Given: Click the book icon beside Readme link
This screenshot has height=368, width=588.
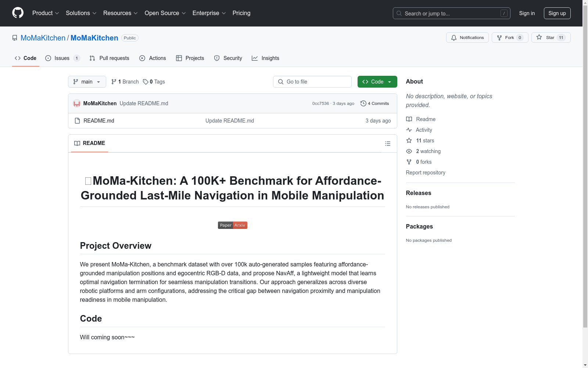Looking at the screenshot, I should [409, 119].
